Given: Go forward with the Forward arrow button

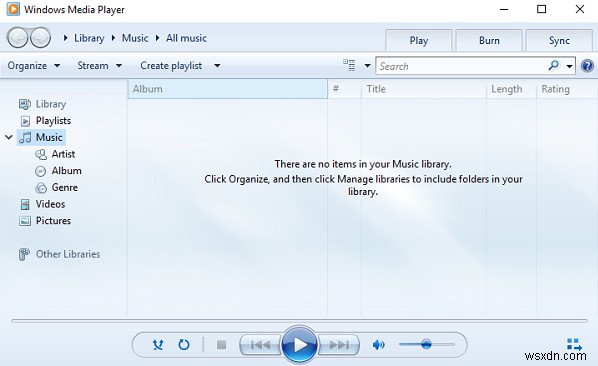Looking at the screenshot, I should [x=40, y=37].
